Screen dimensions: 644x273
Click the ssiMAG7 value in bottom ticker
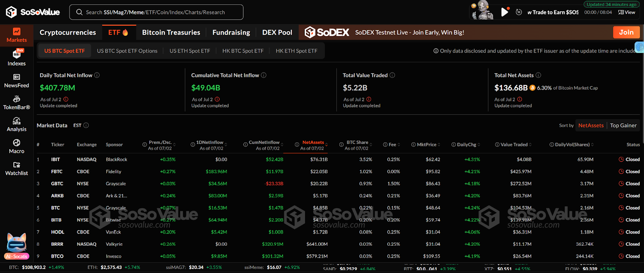point(196,267)
